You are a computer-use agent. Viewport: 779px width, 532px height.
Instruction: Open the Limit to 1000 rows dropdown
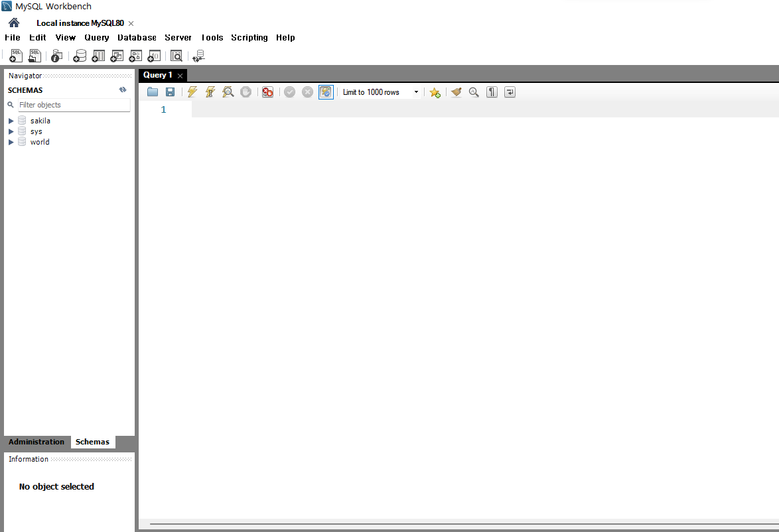381,92
